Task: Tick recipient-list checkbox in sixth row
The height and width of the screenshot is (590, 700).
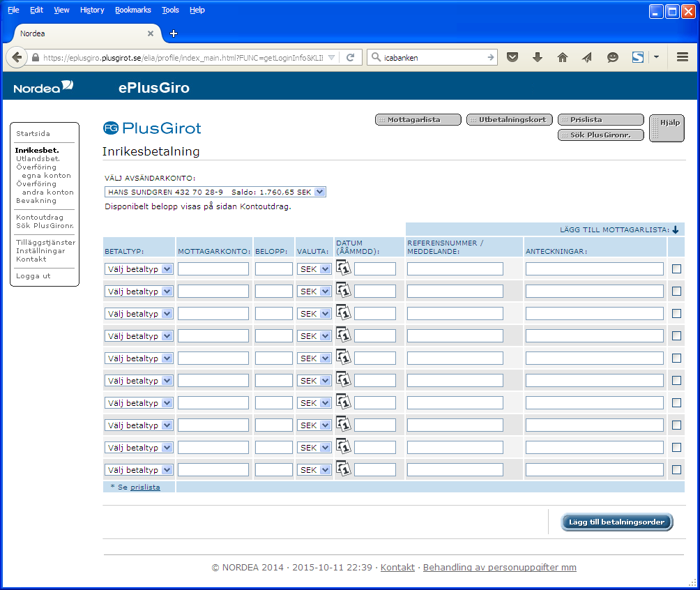Action: [x=676, y=381]
